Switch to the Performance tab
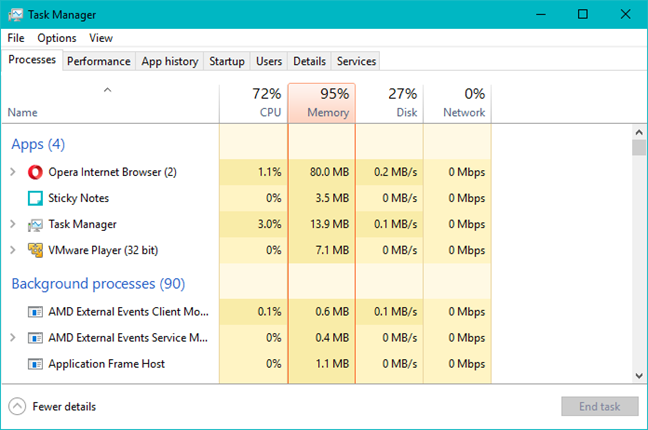This screenshot has width=648, height=430. pyautogui.click(x=99, y=61)
